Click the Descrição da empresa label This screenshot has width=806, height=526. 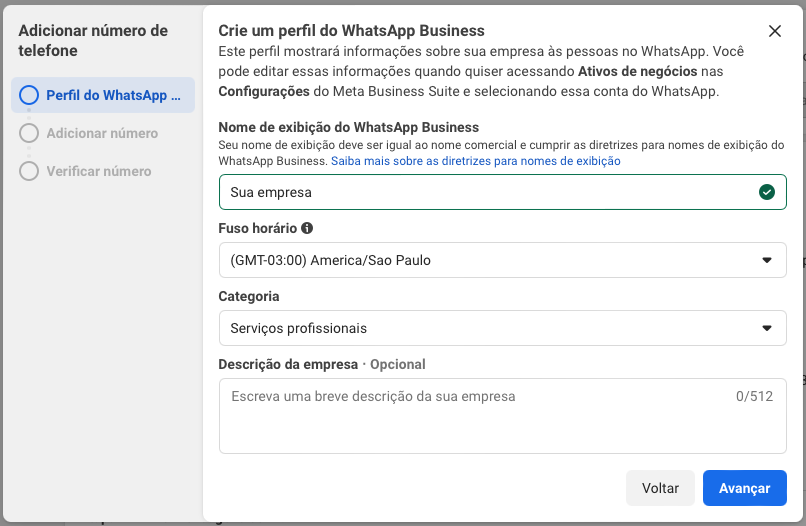(x=288, y=364)
